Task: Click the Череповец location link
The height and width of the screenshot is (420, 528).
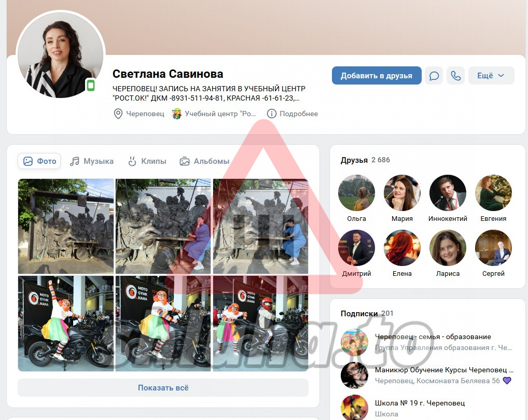Action: coord(139,114)
